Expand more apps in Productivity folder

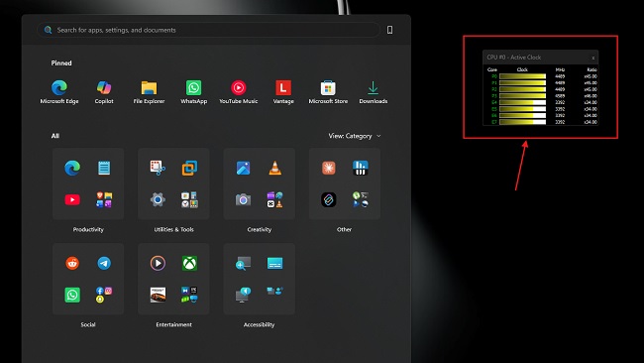point(104,199)
